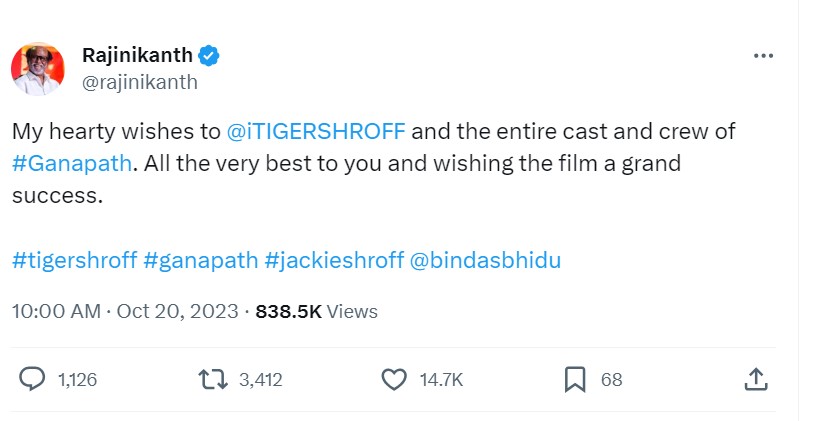Click the 10:00 AM Oct 20, 2023 timestamp

pos(124,312)
